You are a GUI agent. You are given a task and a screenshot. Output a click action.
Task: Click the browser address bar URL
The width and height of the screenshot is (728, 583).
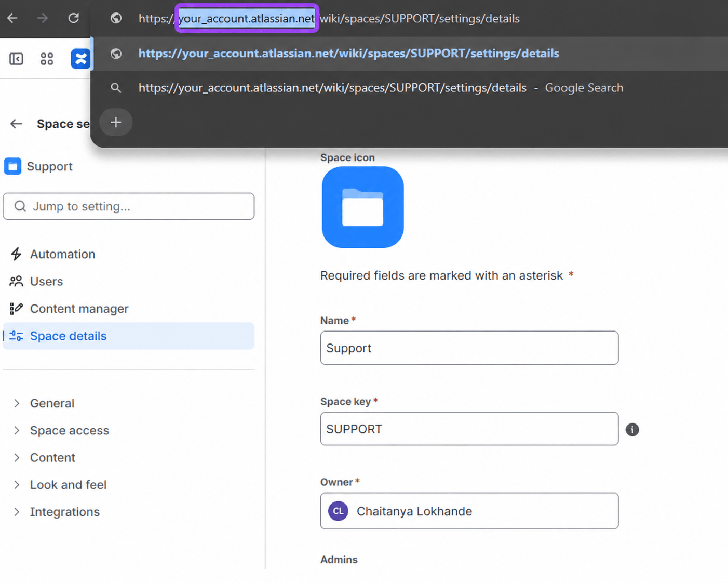click(x=329, y=19)
